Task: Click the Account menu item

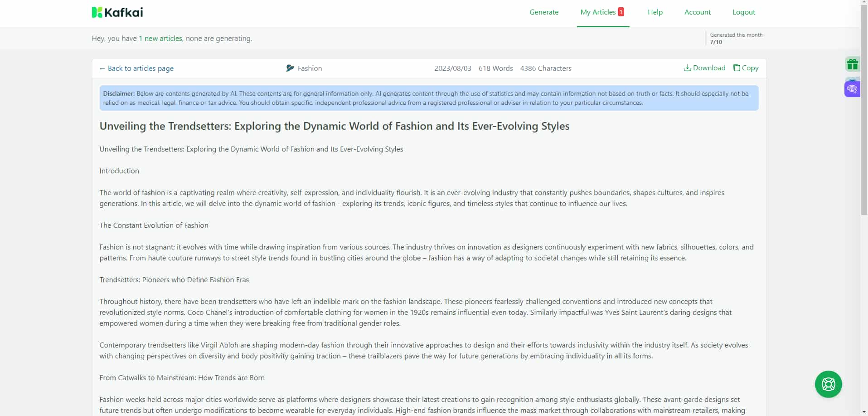Action: tap(697, 12)
